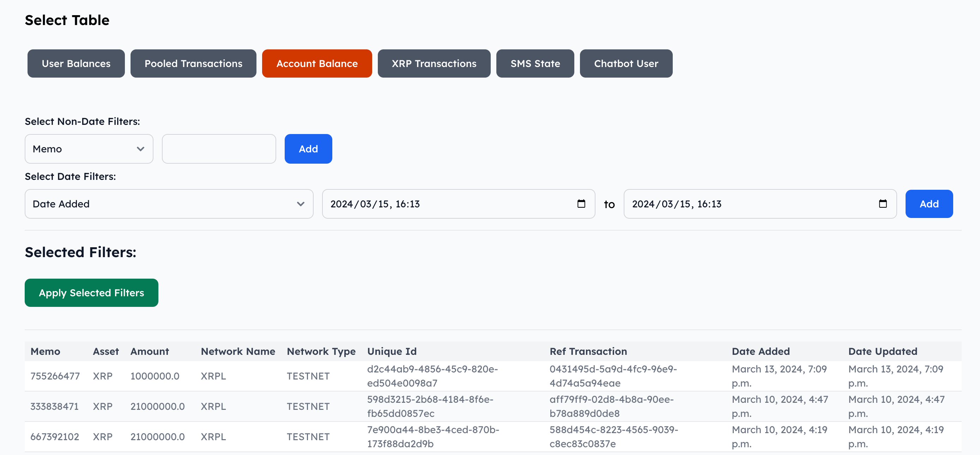Open the Chatbot User table
The width and height of the screenshot is (980, 455).
(x=626, y=63)
